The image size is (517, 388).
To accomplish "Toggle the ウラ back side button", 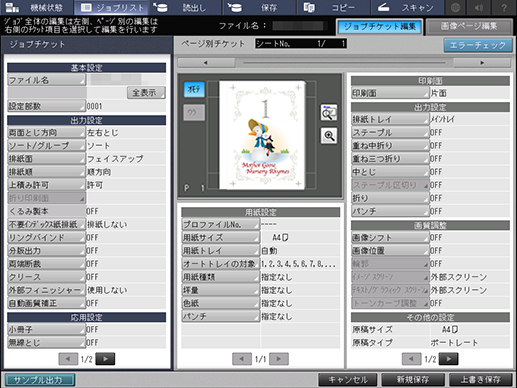I will [194, 113].
